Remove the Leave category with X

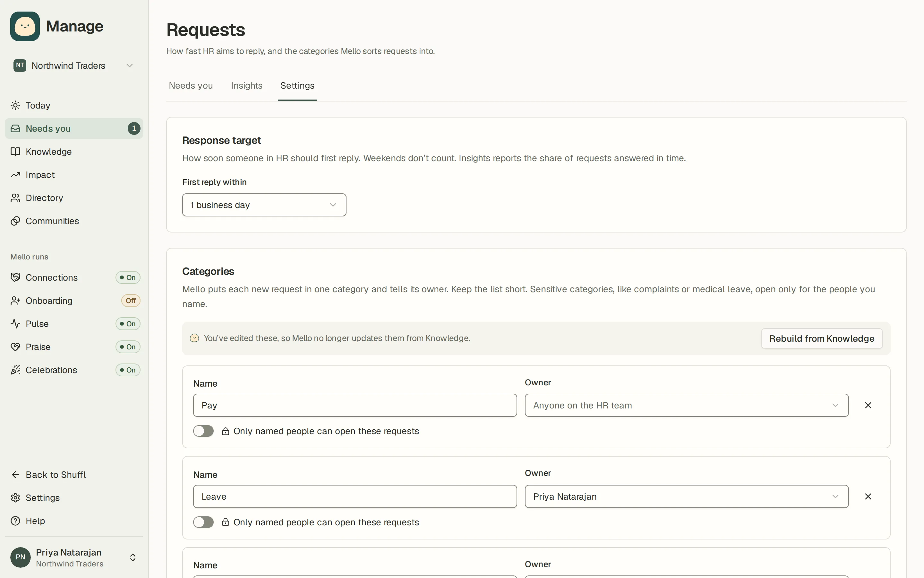(868, 496)
